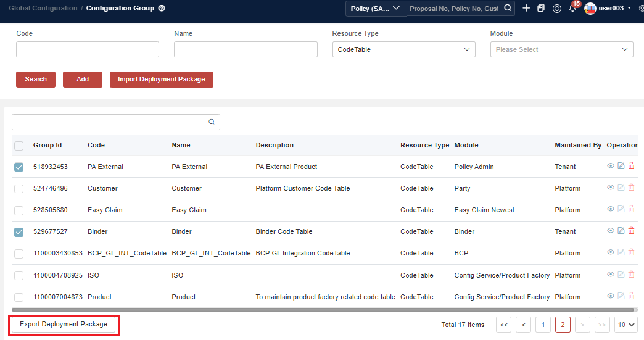
Task: Expand the Module dropdown
Action: coord(561,49)
